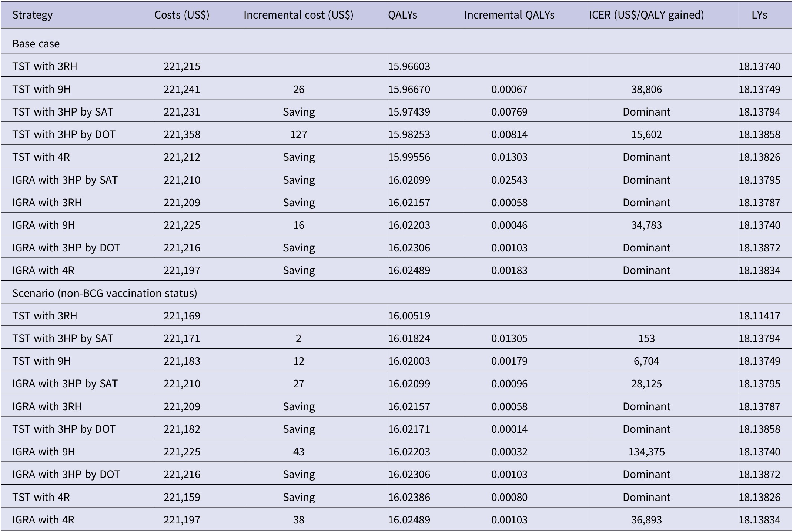Click the ICER value 15,602
The width and height of the screenshot is (793, 532).
[646, 134]
